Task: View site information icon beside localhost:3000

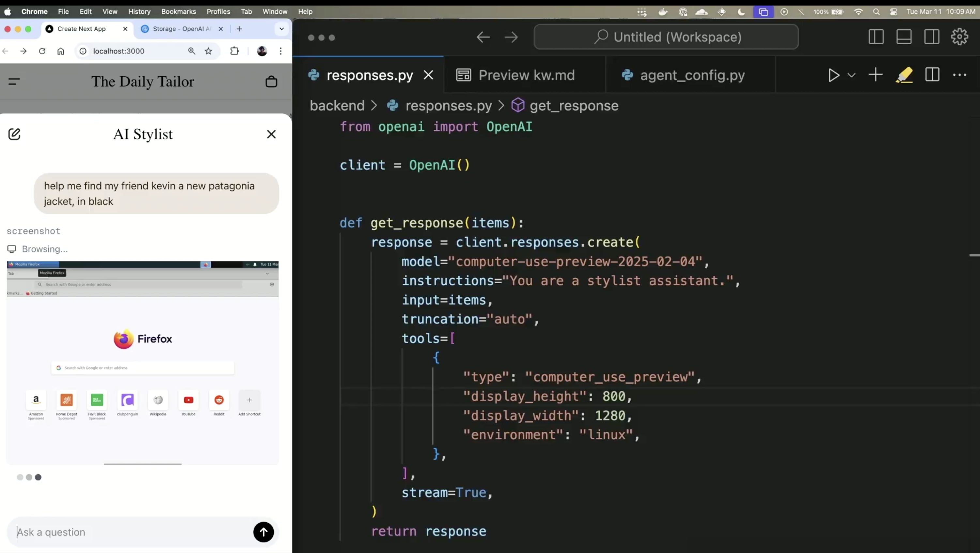Action: click(83, 51)
